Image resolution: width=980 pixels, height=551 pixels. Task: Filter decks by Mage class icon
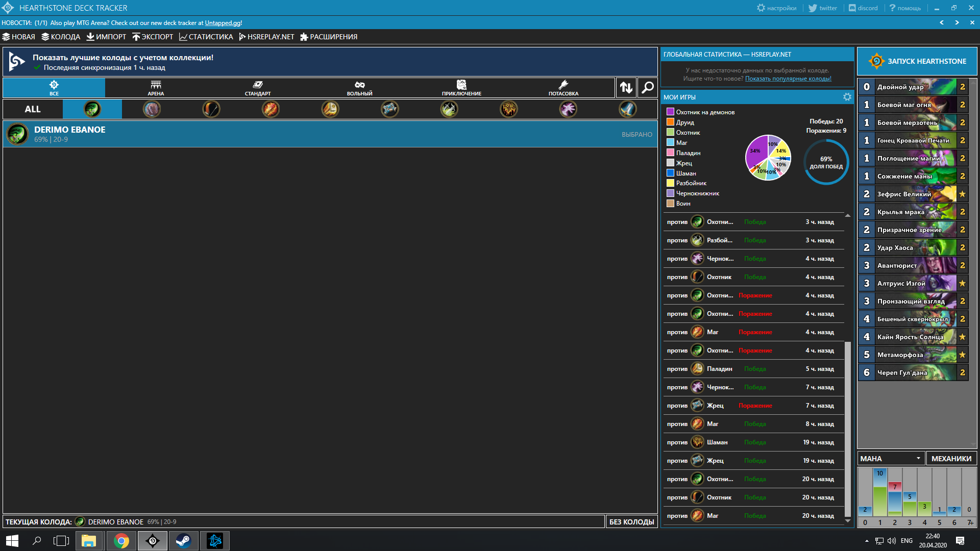click(271, 109)
